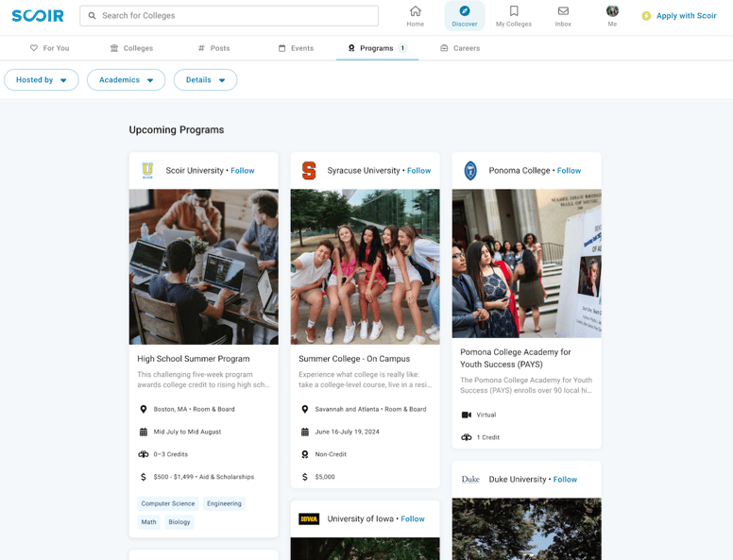Select the Computer Science tag
Viewport: 733px width, 560px height.
(x=168, y=503)
